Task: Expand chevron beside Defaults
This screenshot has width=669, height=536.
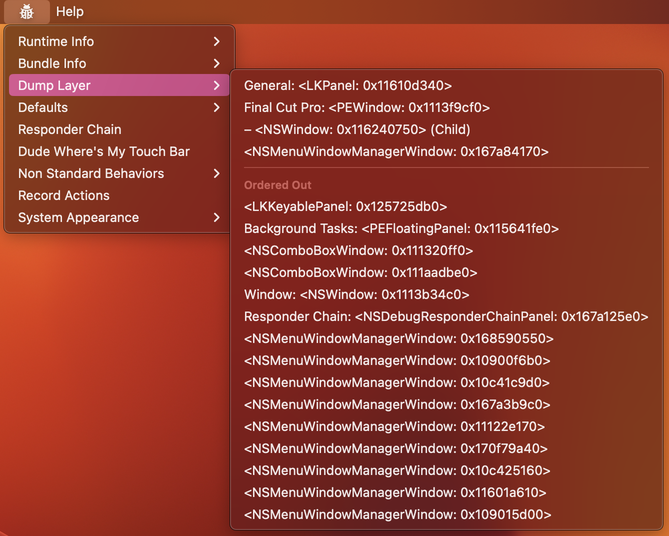Action: pos(217,108)
